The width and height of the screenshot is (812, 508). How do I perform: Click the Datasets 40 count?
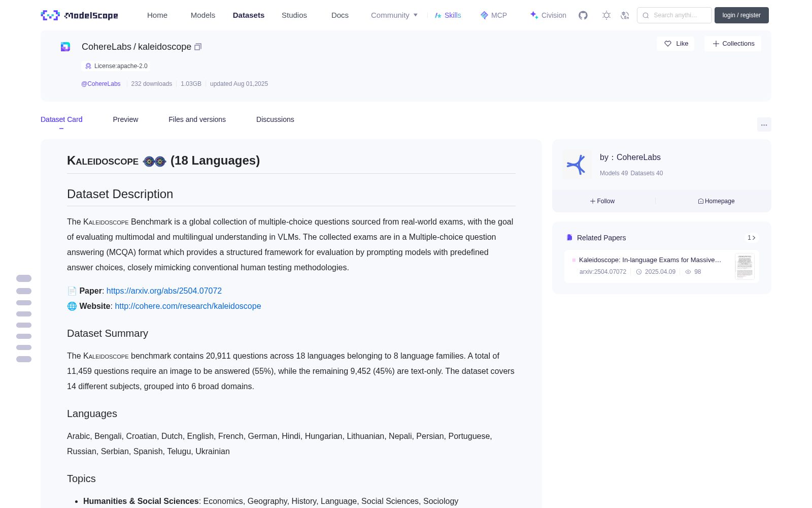click(647, 173)
